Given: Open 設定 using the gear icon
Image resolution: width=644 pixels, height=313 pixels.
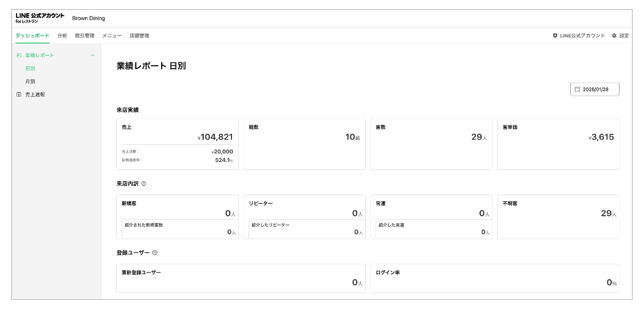Looking at the screenshot, I should click(614, 35).
